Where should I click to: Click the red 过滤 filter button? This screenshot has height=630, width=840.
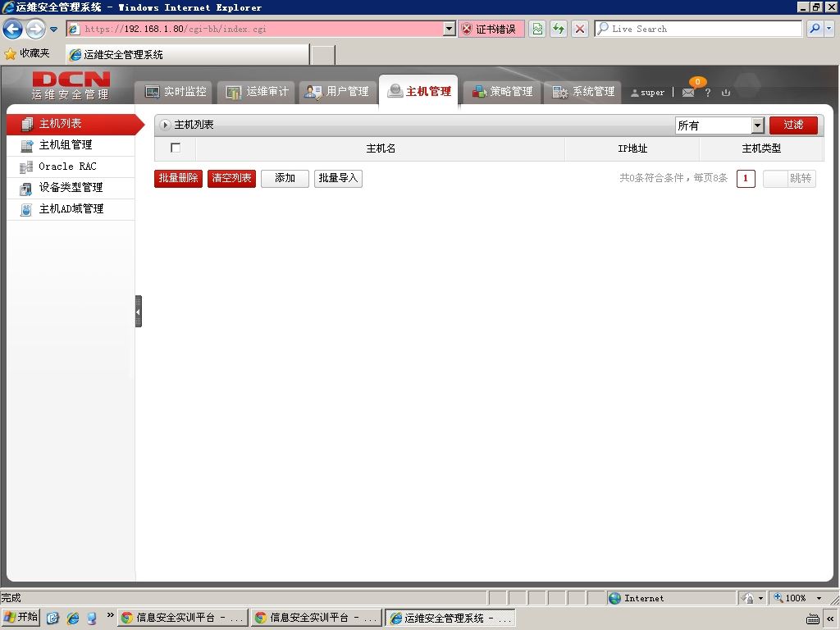(x=793, y=126)
